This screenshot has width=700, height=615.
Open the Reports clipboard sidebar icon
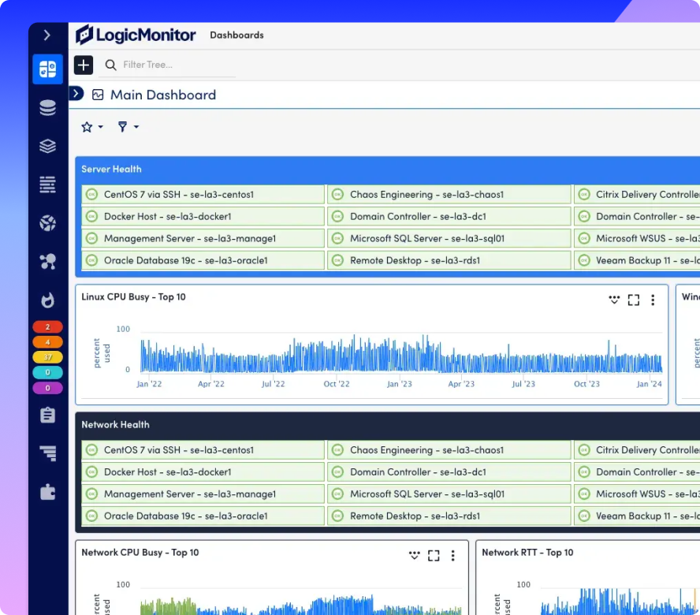point(48,416)
